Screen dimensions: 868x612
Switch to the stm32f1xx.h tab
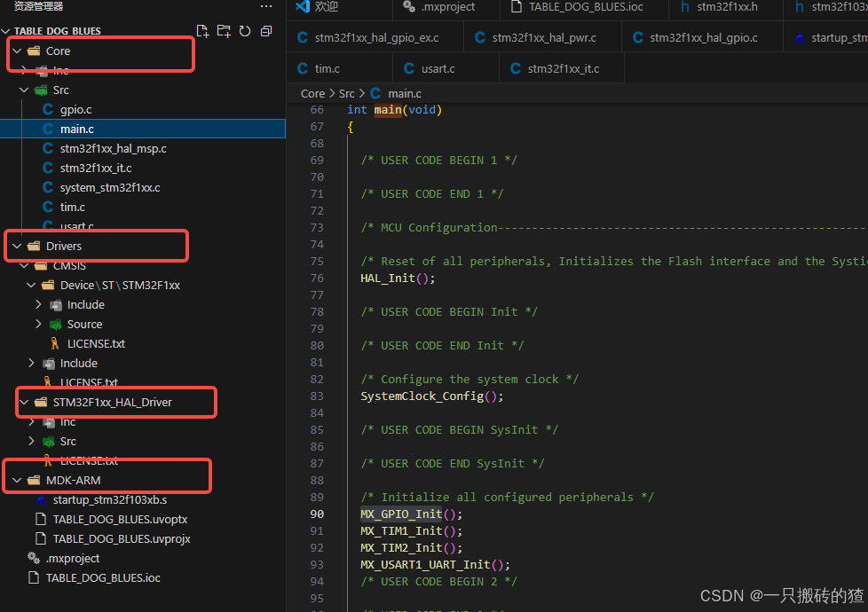point(727,6)
